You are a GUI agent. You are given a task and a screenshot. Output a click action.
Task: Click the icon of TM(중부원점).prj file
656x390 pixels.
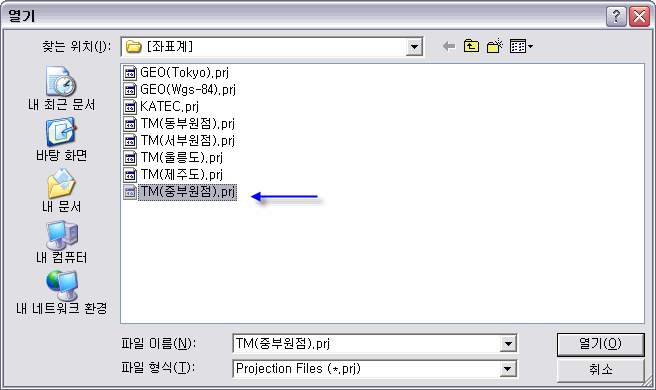click(x=130, y=192)
